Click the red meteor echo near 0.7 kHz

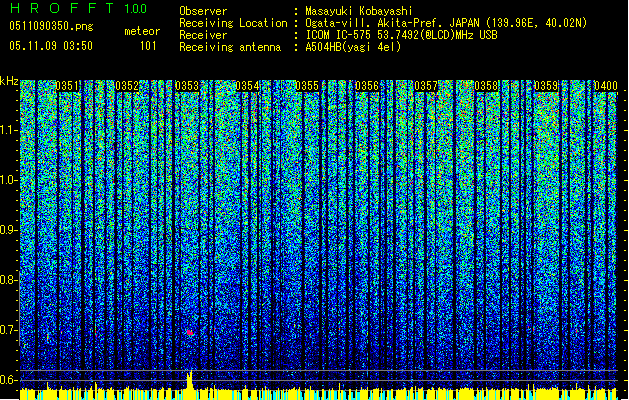coord(190,333)
